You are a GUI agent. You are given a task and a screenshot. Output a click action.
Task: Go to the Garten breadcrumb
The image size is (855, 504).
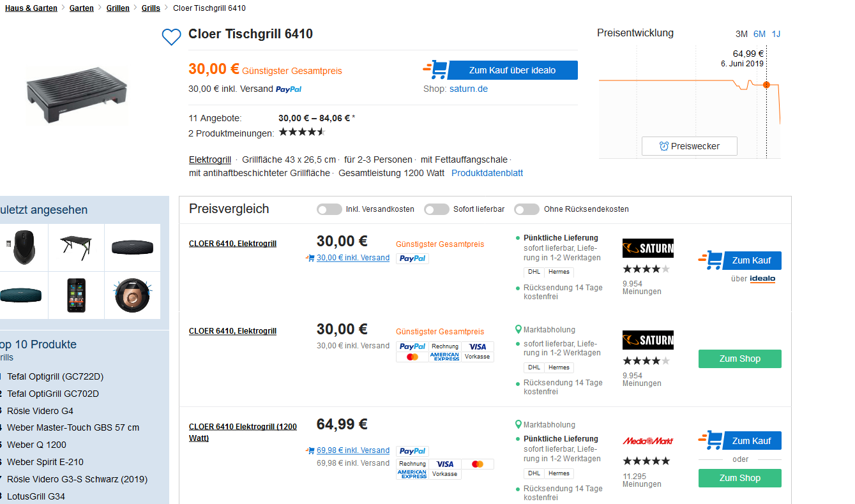click(81, 8)
